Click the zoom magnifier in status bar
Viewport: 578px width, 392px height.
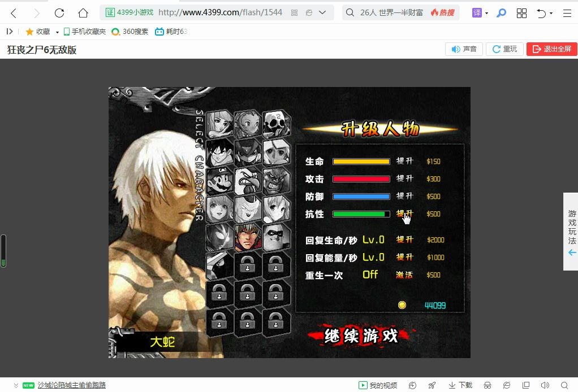[564, 385]
